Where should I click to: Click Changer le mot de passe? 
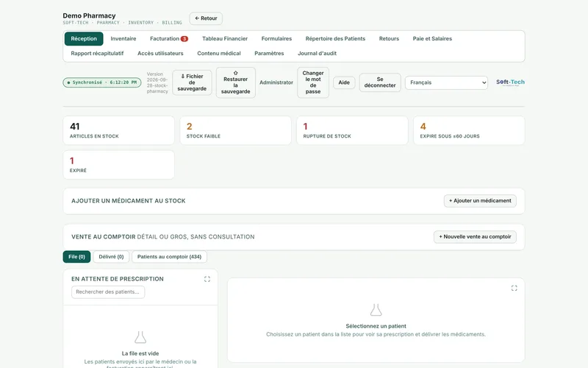click(x=313, y=82)
